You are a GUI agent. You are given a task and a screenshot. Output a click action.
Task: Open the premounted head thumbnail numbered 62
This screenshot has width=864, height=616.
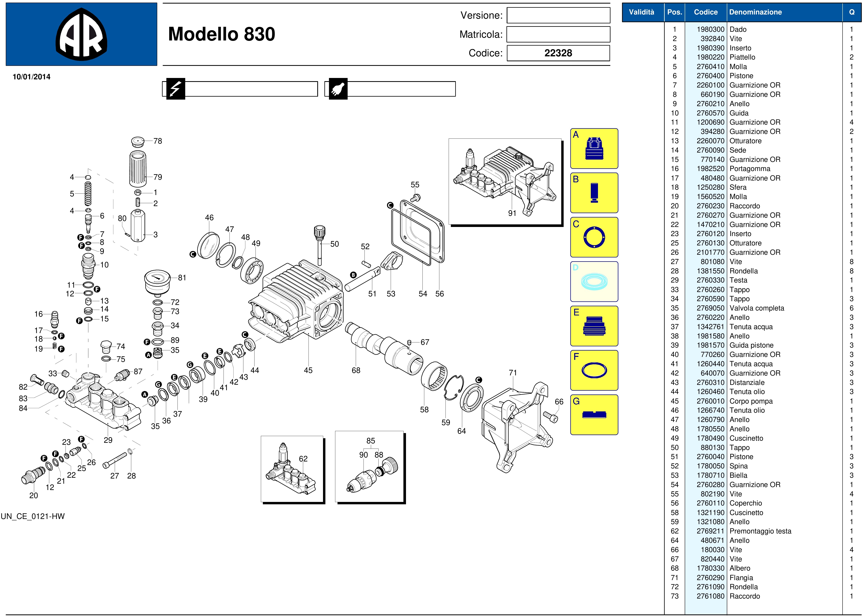click(292, 469)
